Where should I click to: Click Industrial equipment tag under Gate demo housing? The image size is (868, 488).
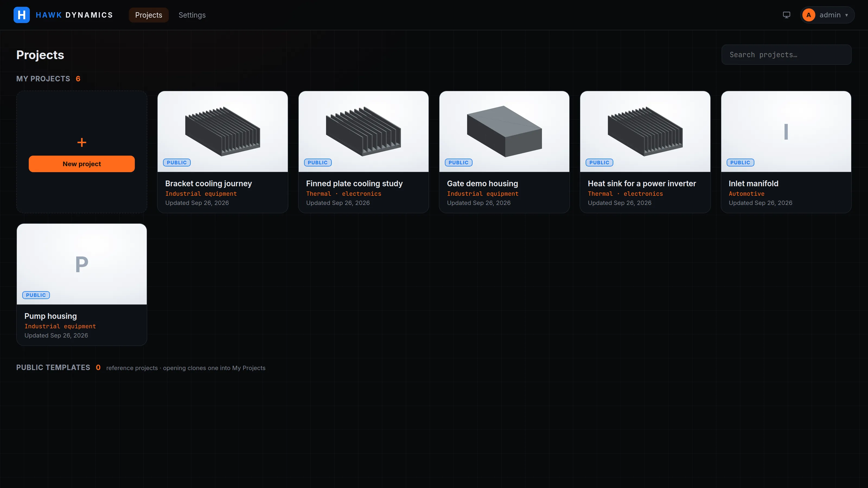pyautogui.click(x=483, y=194)
